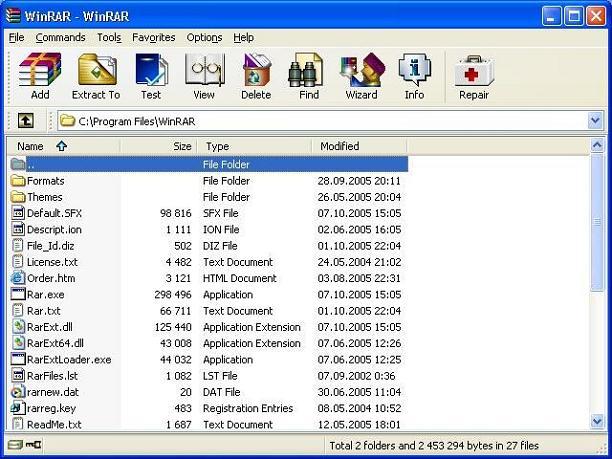Expand the address path dropdown
This screenshot has width=612, height=459.
point(595,121)
